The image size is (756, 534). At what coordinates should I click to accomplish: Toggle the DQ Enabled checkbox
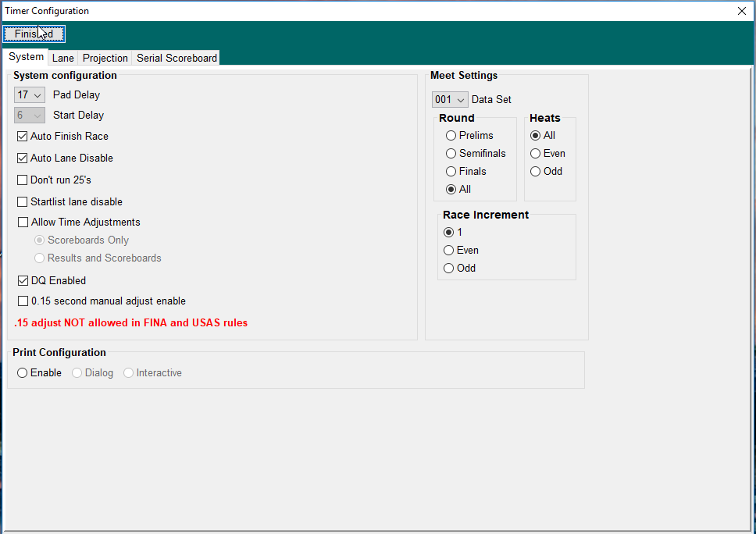(23, 281)
